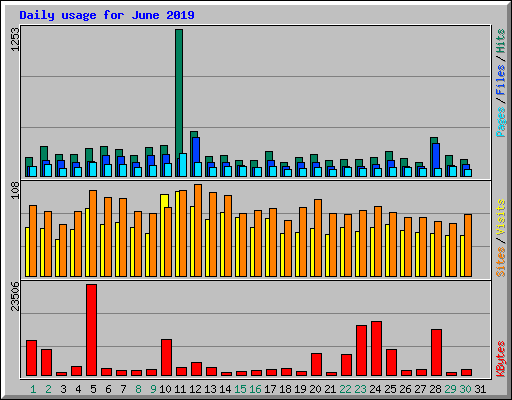Click day label 17 on the x-axis
This screenshot has width=512, height=400.
coord(270,389)
